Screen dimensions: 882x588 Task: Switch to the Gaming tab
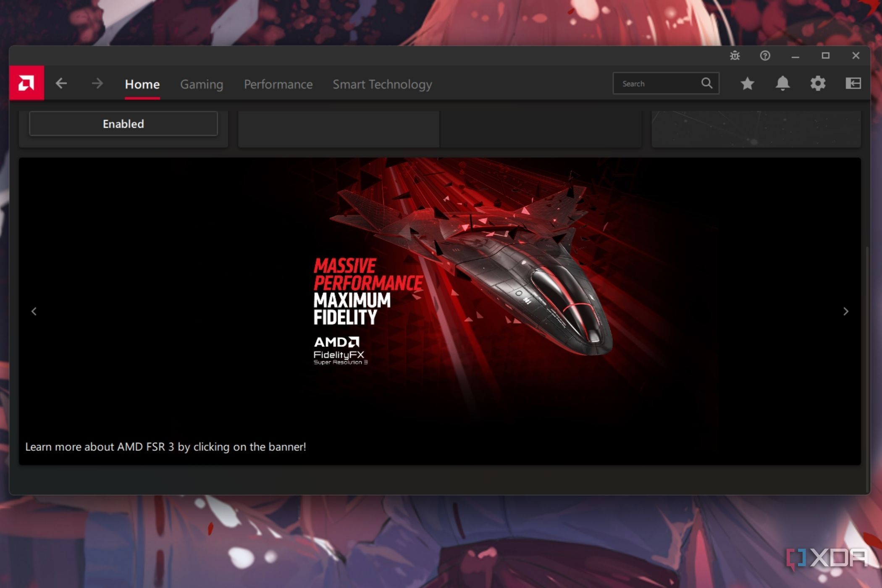[x=202, y=84]
